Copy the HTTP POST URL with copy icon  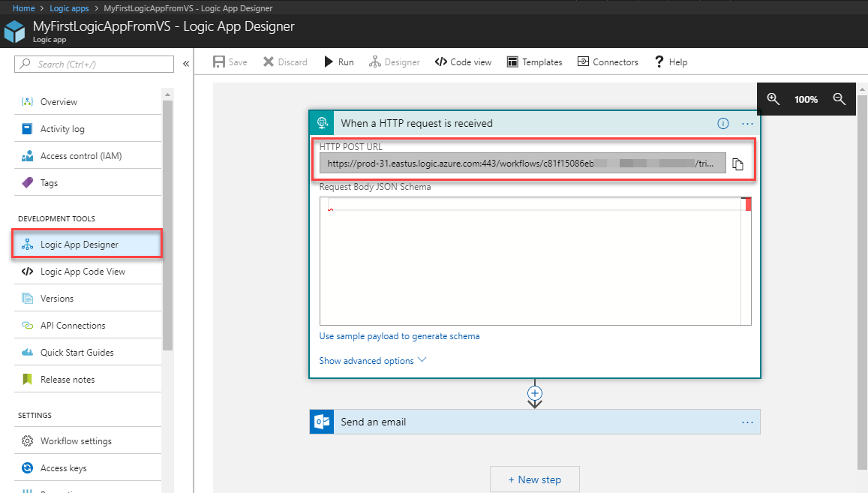point(737,164)
